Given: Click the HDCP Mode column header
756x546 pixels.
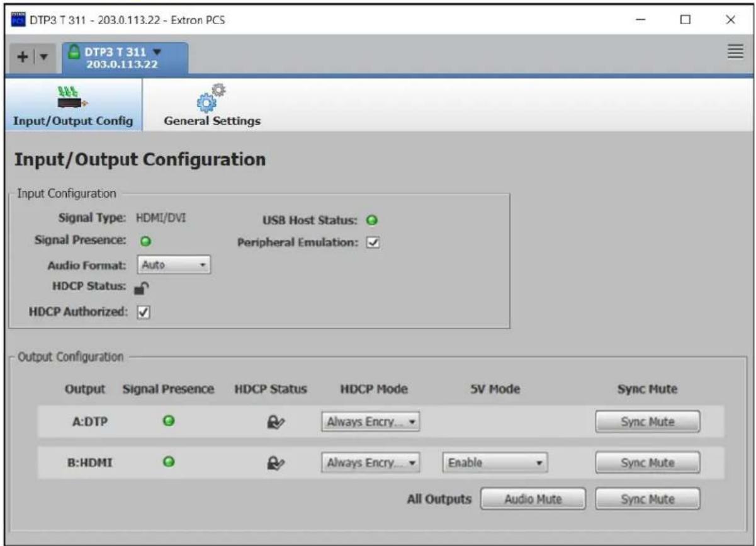Looking at the screenshot, I should coord(374,390).
